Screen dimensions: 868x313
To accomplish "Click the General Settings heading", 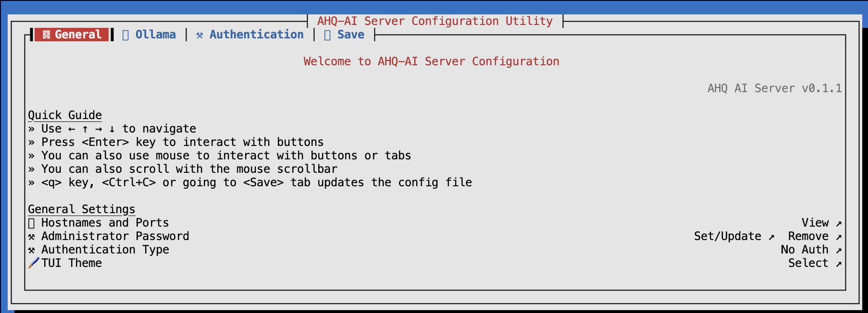I will (81, 209).
